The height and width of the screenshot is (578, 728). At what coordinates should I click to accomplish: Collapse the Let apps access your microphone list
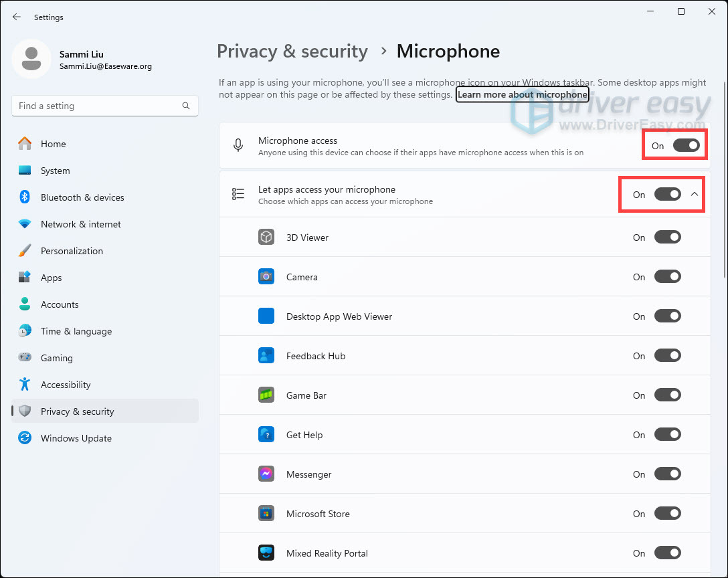pos(695,194)
